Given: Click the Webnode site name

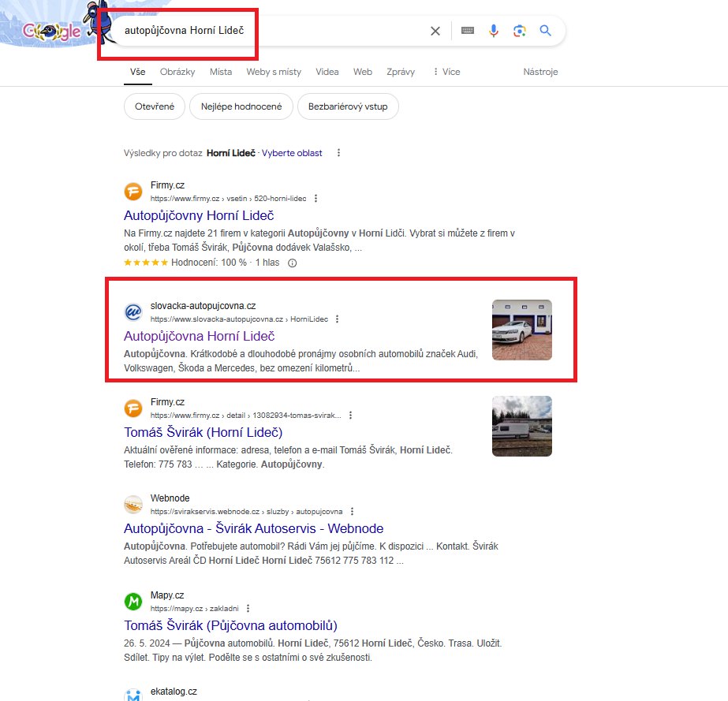Looking at the screenshot, I should (x=170, y=498).
